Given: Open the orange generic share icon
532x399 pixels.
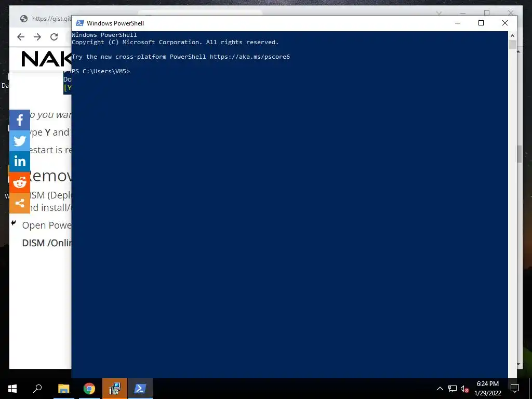Looking at the screenshot, I should tap(20, 203).
